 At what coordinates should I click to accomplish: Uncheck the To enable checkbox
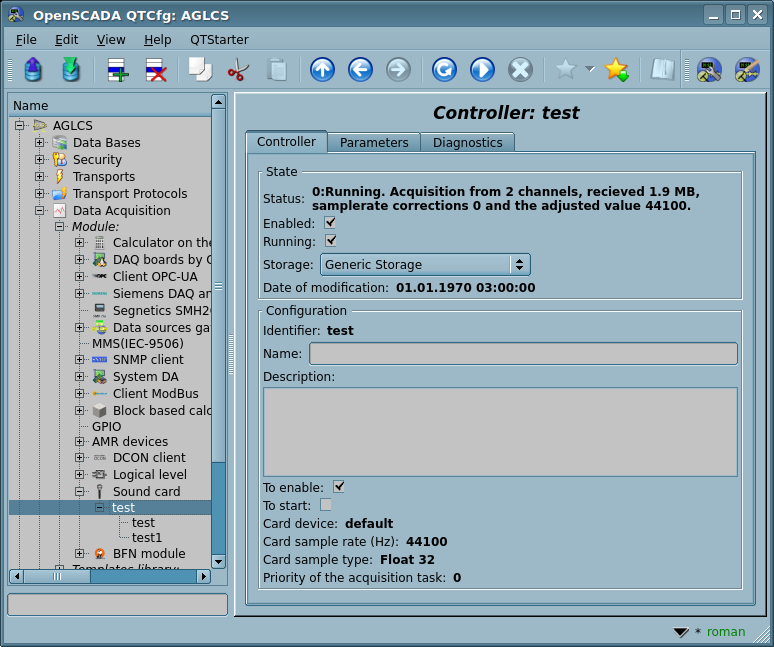tap(339, 487)
